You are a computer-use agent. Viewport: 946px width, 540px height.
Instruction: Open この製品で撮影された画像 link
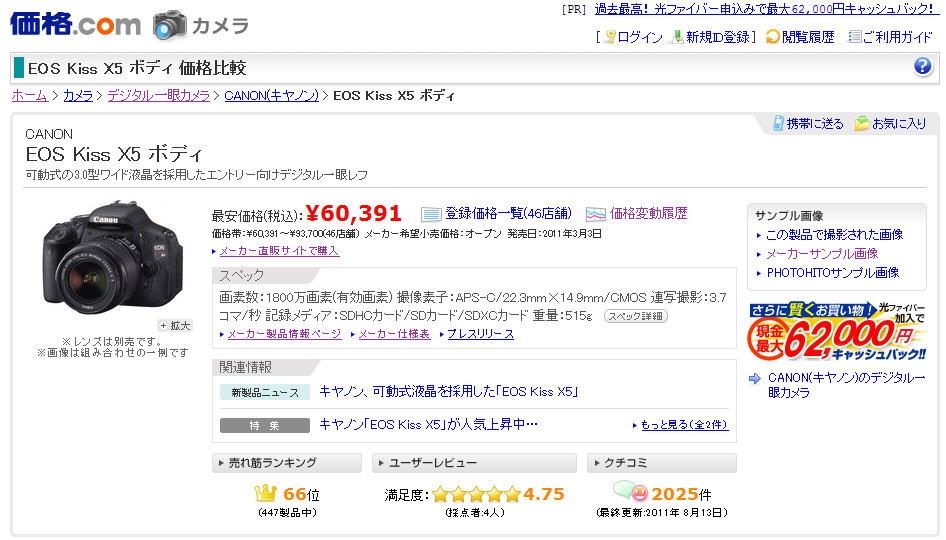pos(834,235)
